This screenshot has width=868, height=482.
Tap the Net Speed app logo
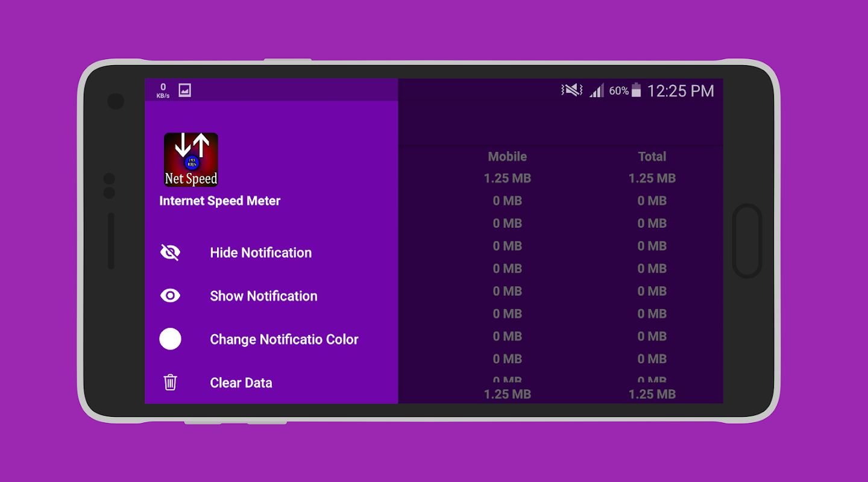coord(191,160)
